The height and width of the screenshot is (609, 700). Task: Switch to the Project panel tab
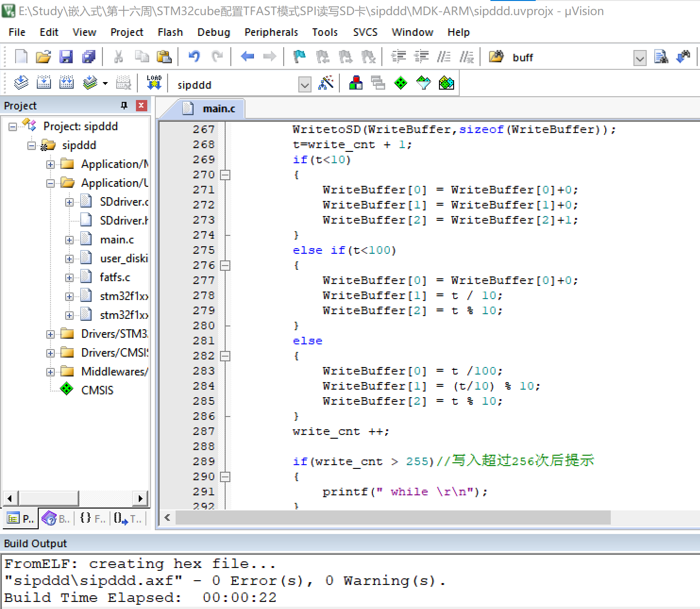point(20,519)
